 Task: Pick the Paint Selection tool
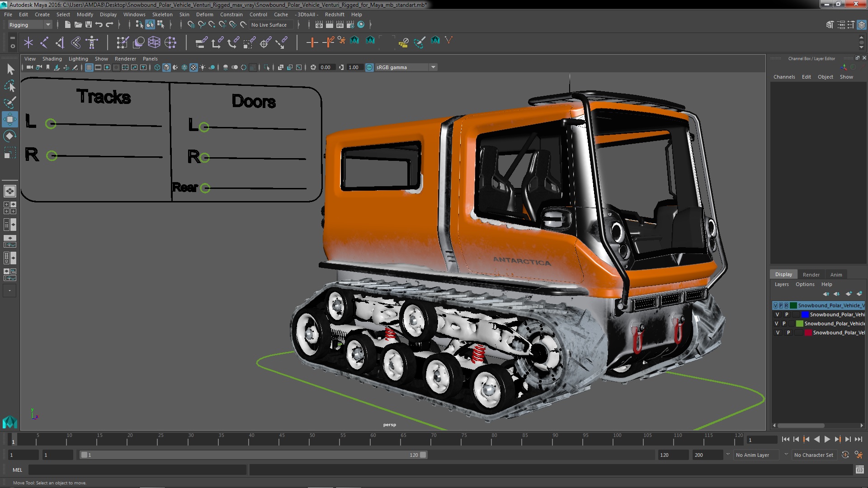[x=9, y=103]
